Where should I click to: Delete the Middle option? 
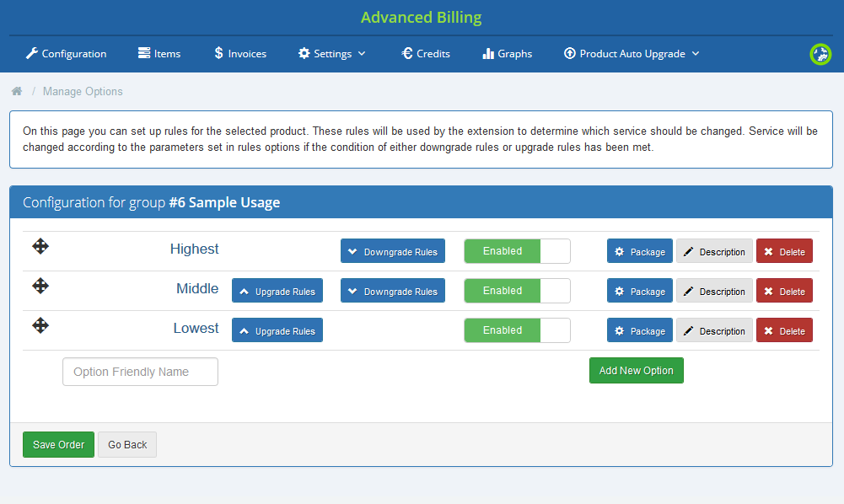(784, 291)
